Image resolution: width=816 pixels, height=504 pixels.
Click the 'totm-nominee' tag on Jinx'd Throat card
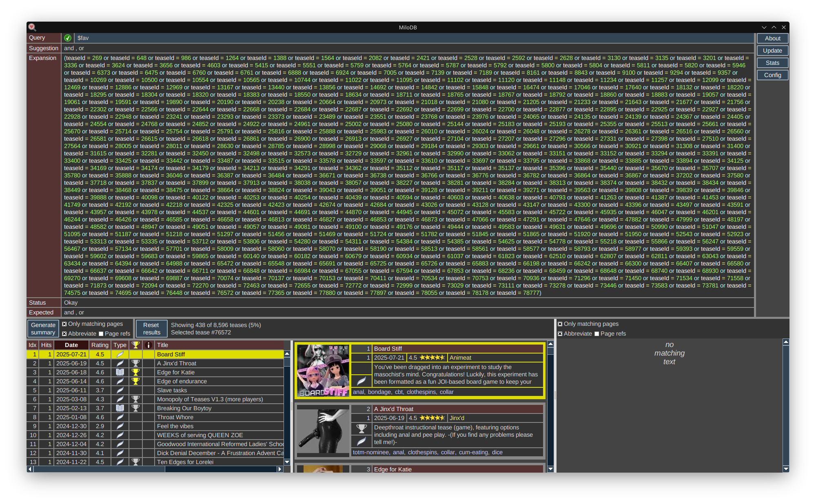click(371, 452)
